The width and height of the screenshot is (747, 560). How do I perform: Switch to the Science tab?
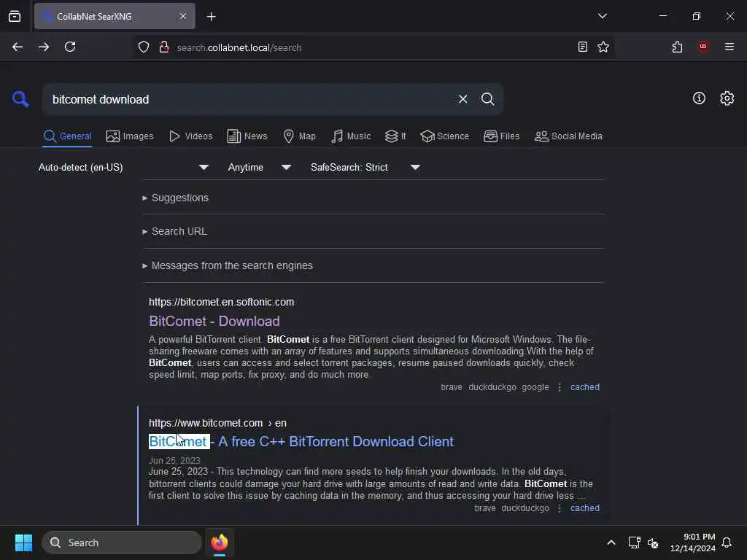pos(444,136)
